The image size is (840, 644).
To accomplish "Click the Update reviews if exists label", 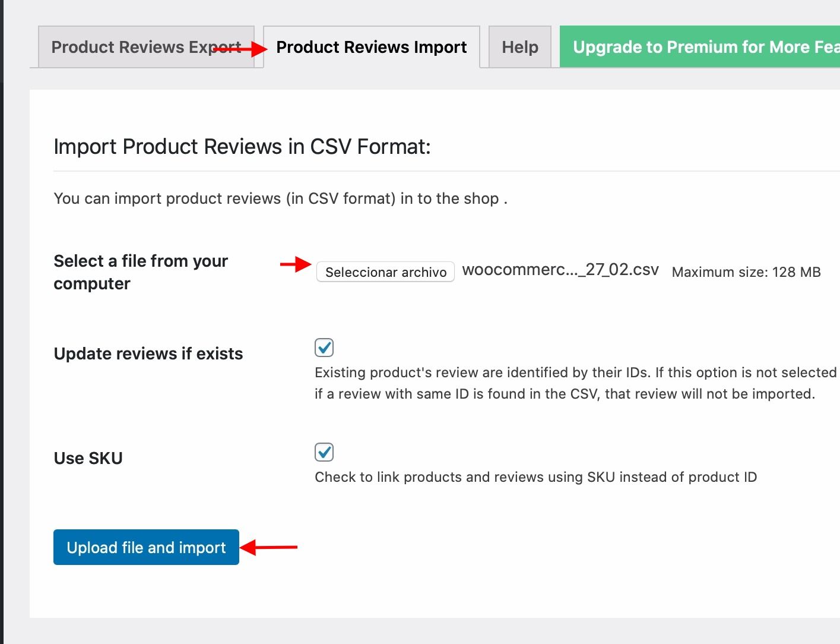I will tap(148, 353).
